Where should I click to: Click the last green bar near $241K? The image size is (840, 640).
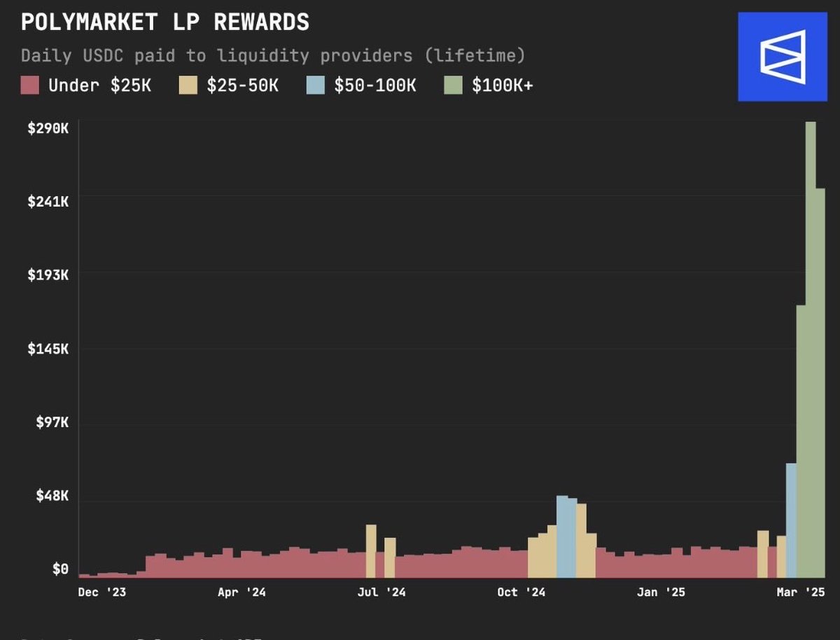point(820,383)
